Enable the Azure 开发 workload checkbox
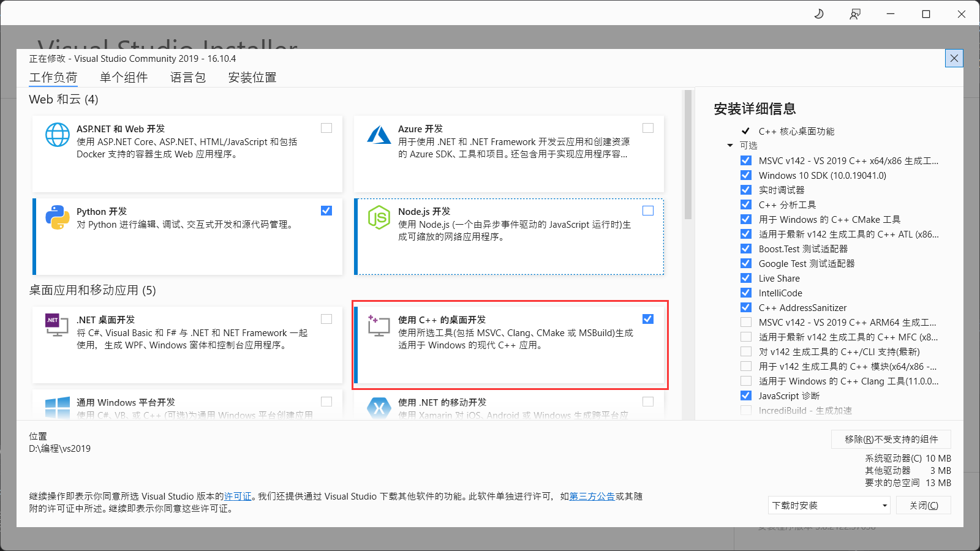Viewport: 980px width, 551px height. [648, 128]
